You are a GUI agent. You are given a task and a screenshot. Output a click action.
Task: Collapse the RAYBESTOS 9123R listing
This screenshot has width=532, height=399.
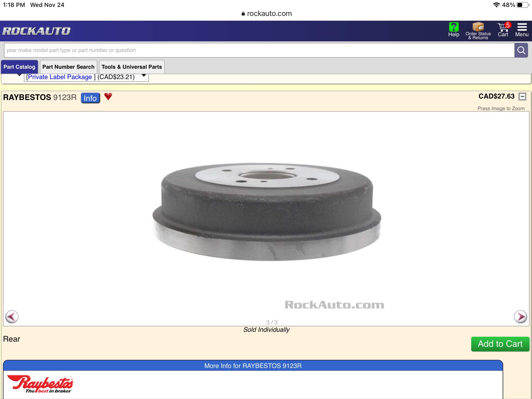coord(522,97)
